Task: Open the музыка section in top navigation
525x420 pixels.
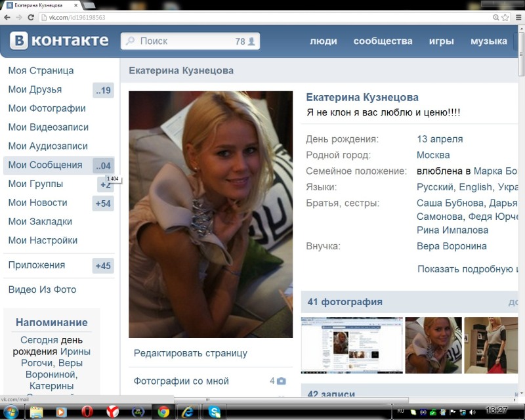Action: tap(488, 41)
